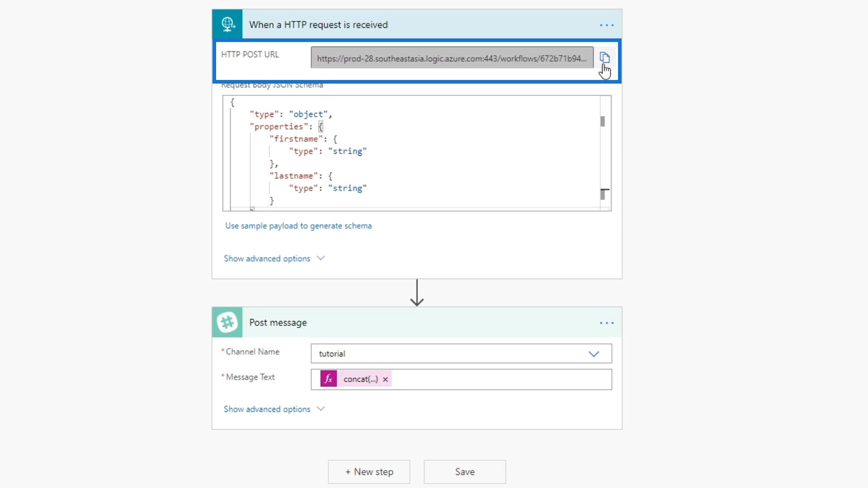Expand advanced options in HTTP trigger
This screenshot has width=868, height=488.
point(274,258)
